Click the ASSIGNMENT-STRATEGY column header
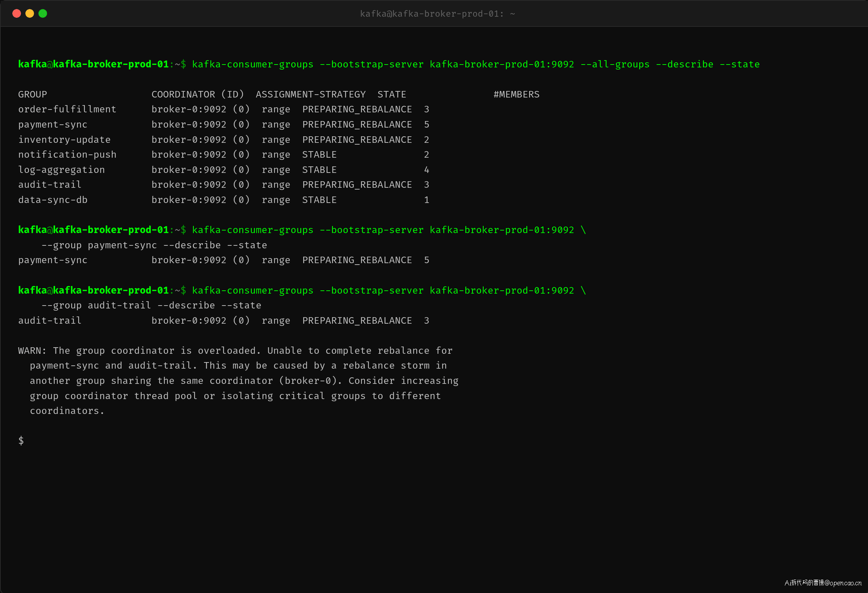 point(311,95)
